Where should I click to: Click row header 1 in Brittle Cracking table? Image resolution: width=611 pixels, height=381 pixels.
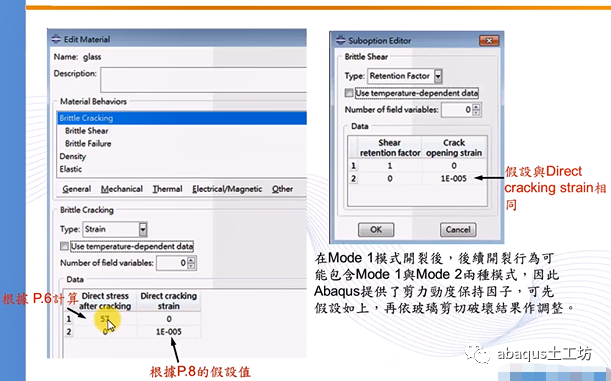(x=69, y=319)
